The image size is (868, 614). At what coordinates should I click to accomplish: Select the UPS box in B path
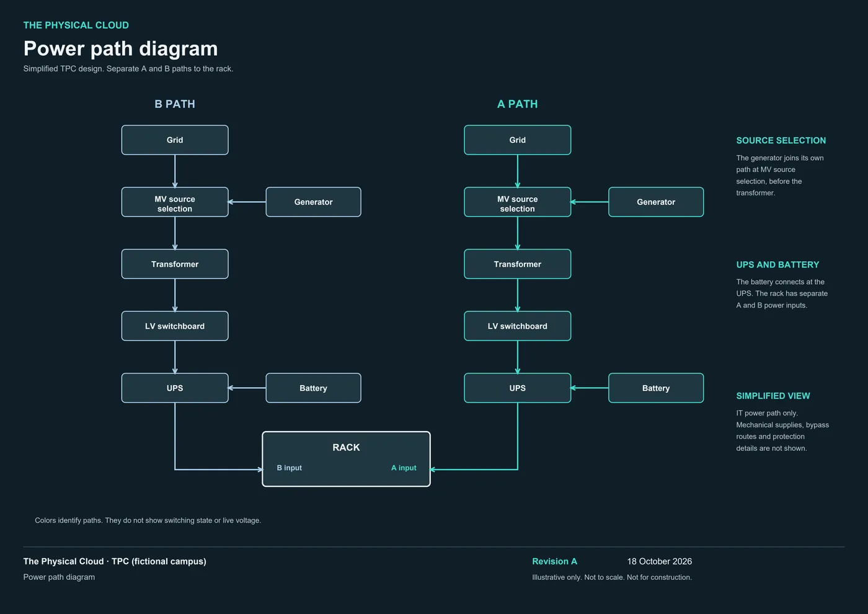tap(175, 388)
